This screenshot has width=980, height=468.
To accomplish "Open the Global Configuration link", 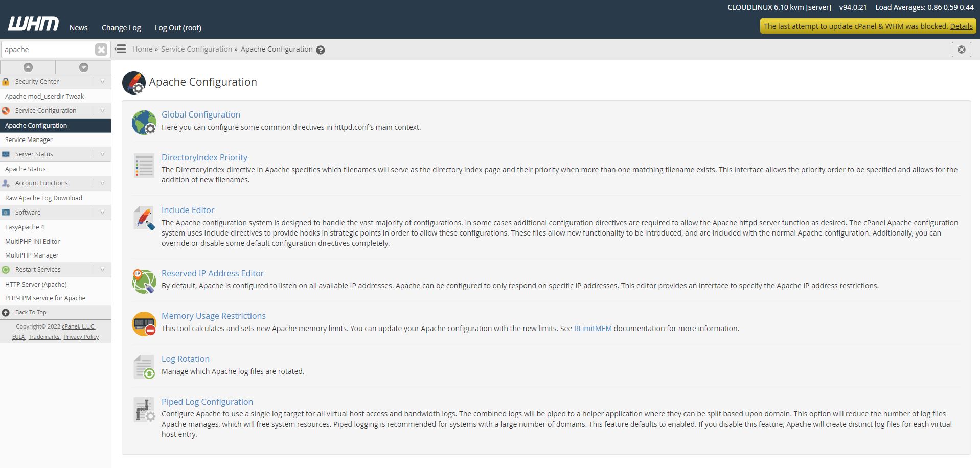I will tap(201, 115).
